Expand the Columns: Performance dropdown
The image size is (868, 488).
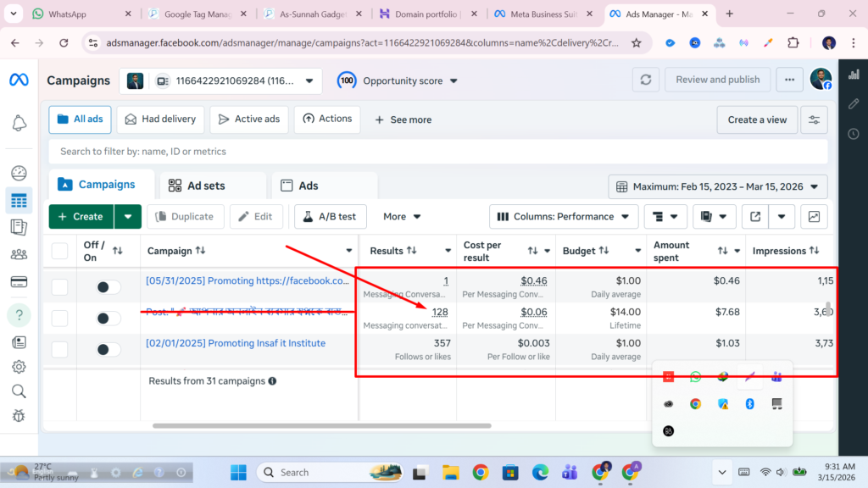pos(564,217)
